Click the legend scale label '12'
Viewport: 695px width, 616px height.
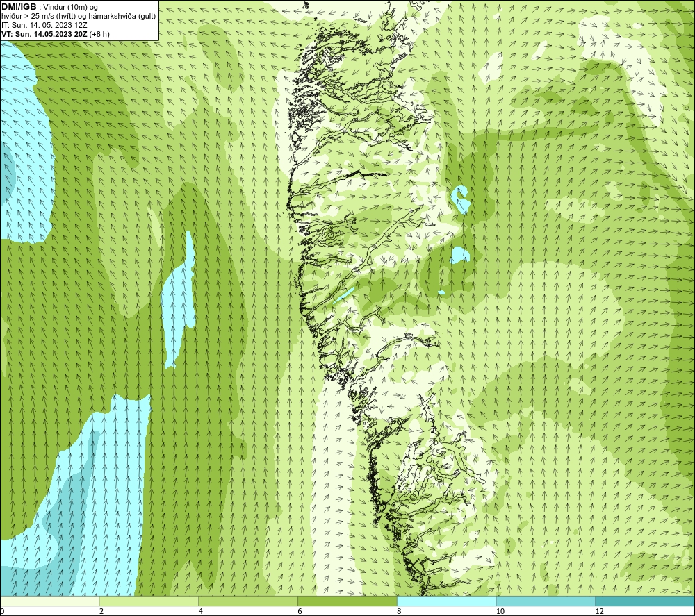pyautogui.click(x=600, y=611)
